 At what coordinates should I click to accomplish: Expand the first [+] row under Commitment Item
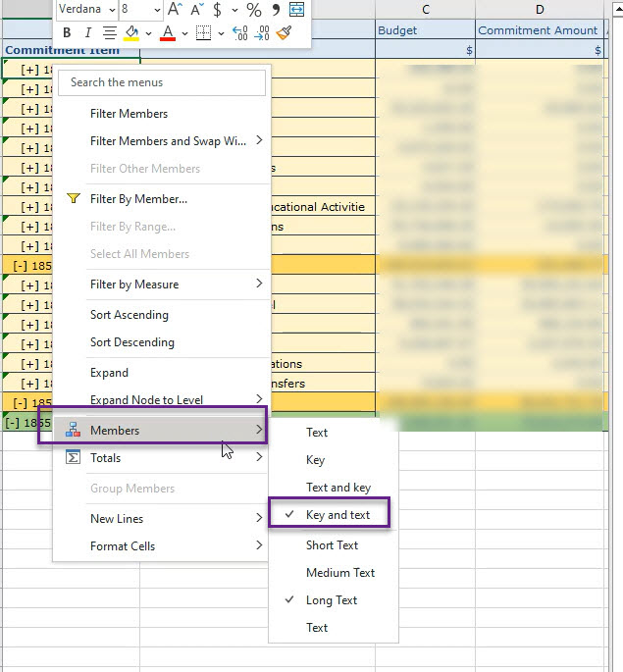29,70
